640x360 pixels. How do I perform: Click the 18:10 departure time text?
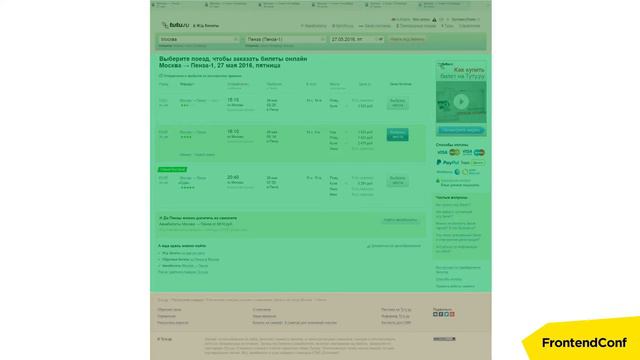[x=233, y=132]
